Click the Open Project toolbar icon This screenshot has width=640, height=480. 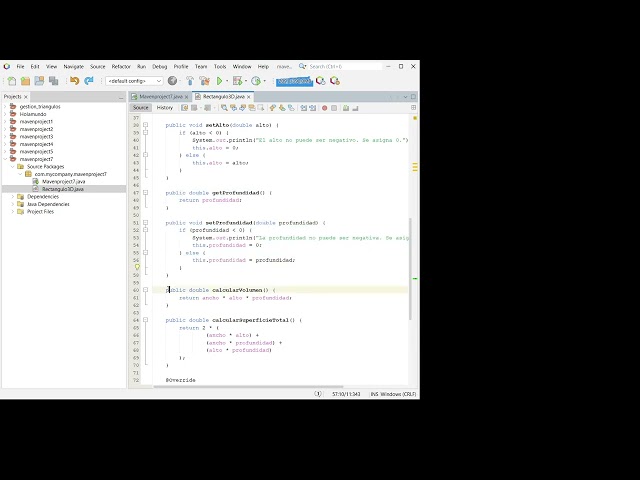(x=39, y=81)
